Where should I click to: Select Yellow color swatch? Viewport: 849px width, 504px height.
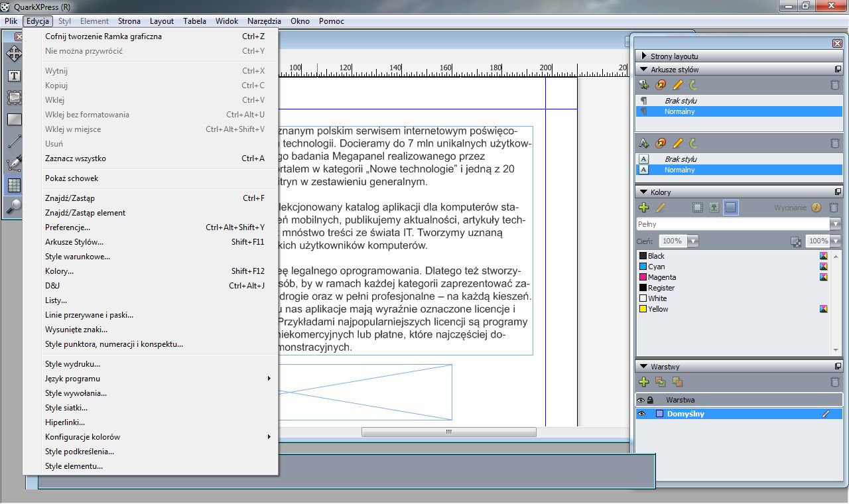[x=643, y=309]
